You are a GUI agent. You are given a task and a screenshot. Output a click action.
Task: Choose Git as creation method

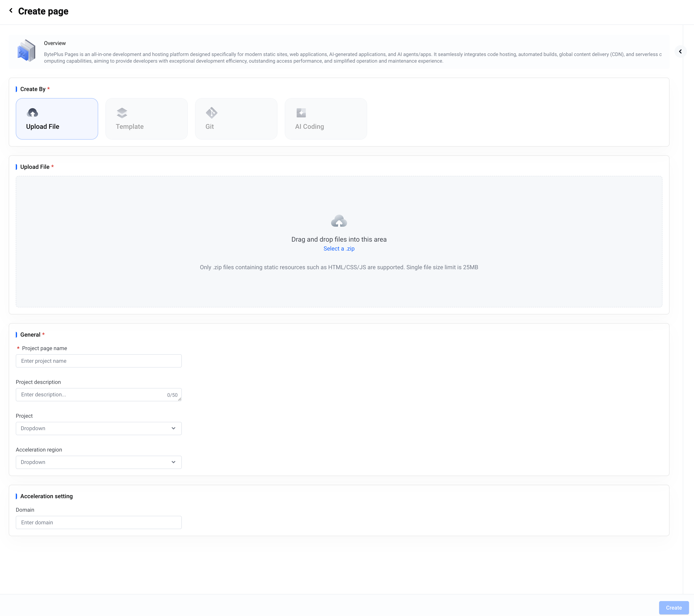(236, 119)
